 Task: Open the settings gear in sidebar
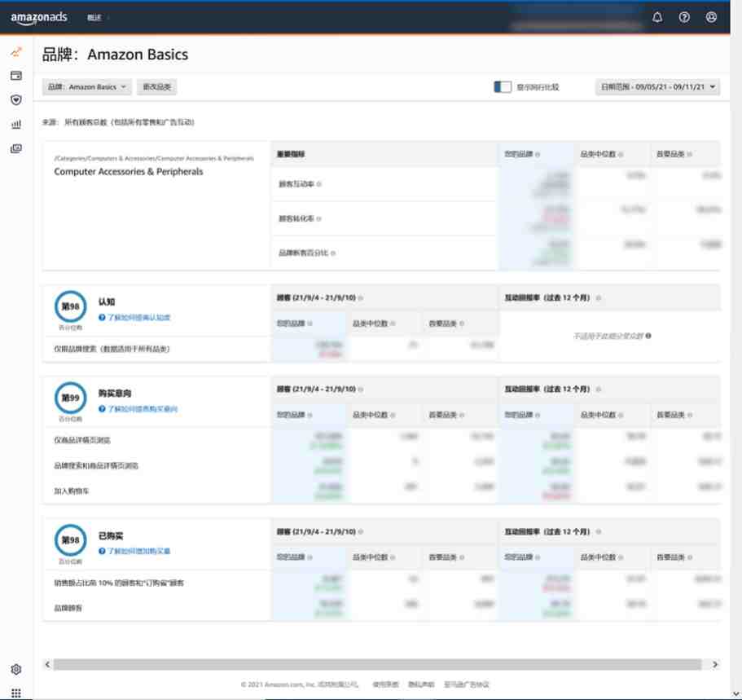16,669
